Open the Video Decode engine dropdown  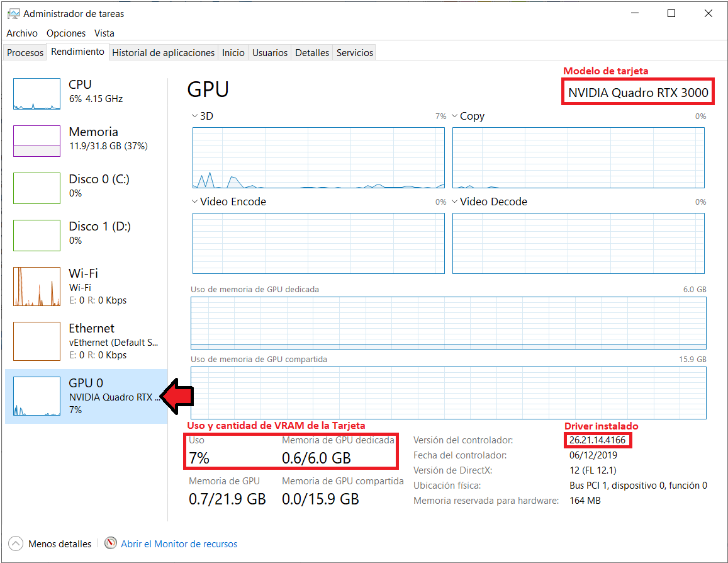coord(454,201)
